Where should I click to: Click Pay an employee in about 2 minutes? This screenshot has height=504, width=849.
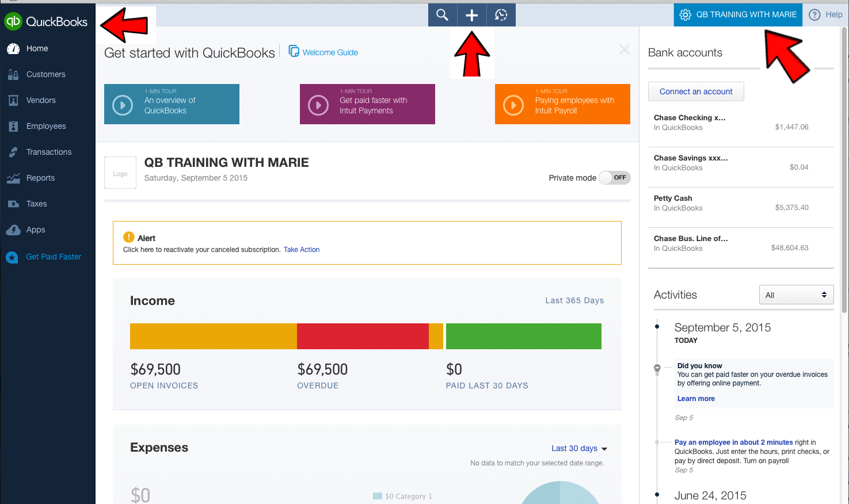734,442
